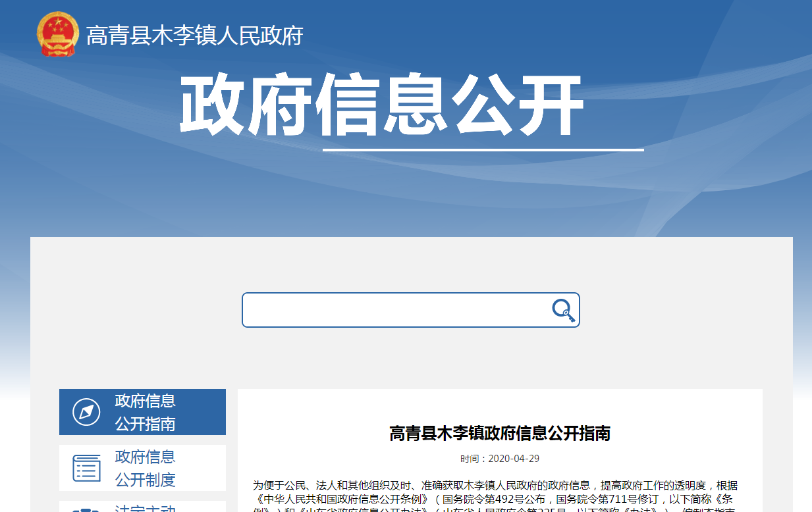Click the article title 高青县木李镇政府信息公开指南
The width and height of the screenshot is (812, 512).
500,433
